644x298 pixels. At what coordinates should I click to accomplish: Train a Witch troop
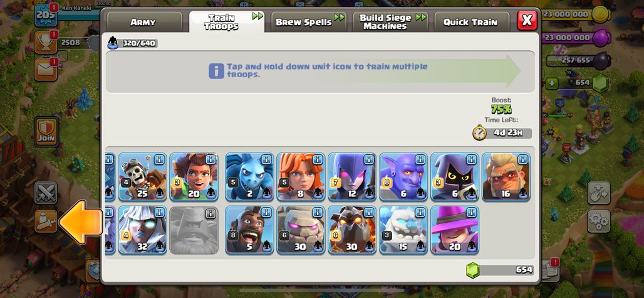352,177
